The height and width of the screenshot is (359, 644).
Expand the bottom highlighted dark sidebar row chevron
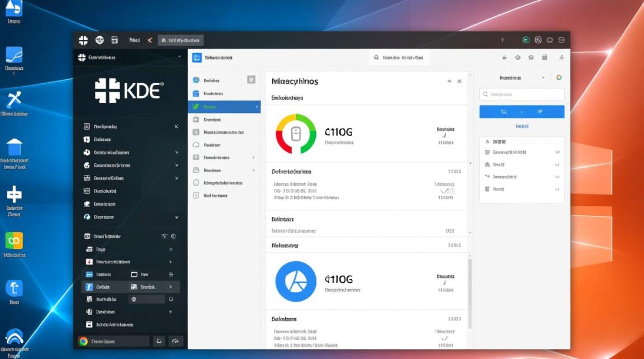[x=171, y=287]
